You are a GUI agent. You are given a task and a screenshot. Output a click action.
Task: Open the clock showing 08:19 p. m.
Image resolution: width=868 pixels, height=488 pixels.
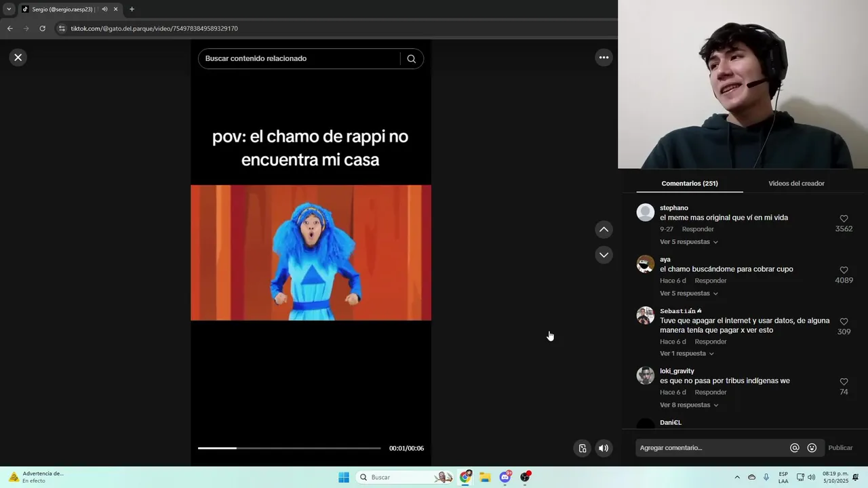[835, 477]
